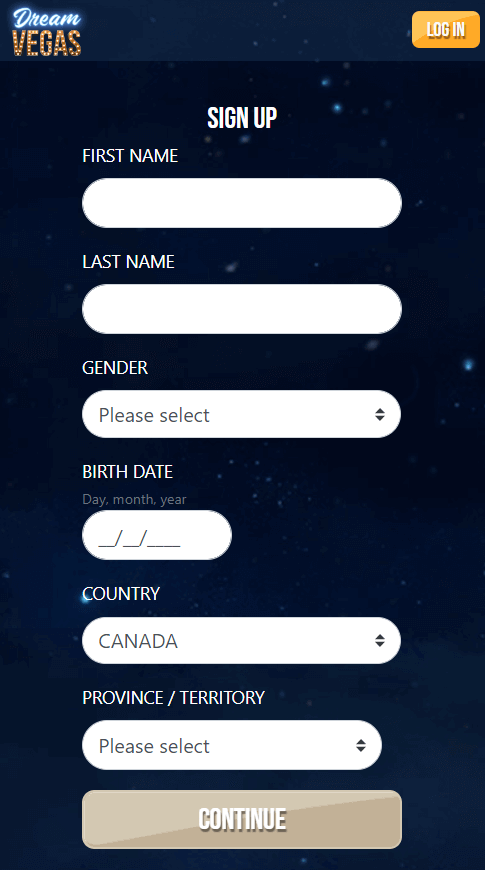Open the Country dropdown showing CANADA

[241, 640]
